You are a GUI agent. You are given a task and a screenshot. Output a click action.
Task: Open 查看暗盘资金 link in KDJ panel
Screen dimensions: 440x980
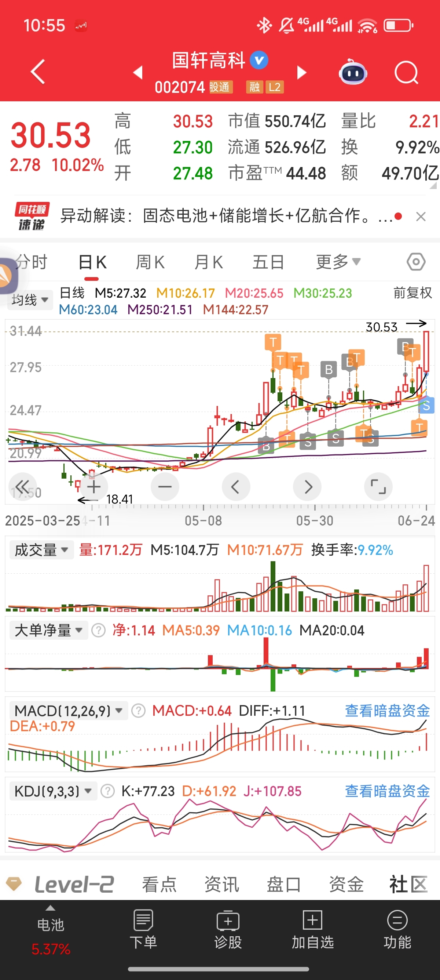coord(387,791)
